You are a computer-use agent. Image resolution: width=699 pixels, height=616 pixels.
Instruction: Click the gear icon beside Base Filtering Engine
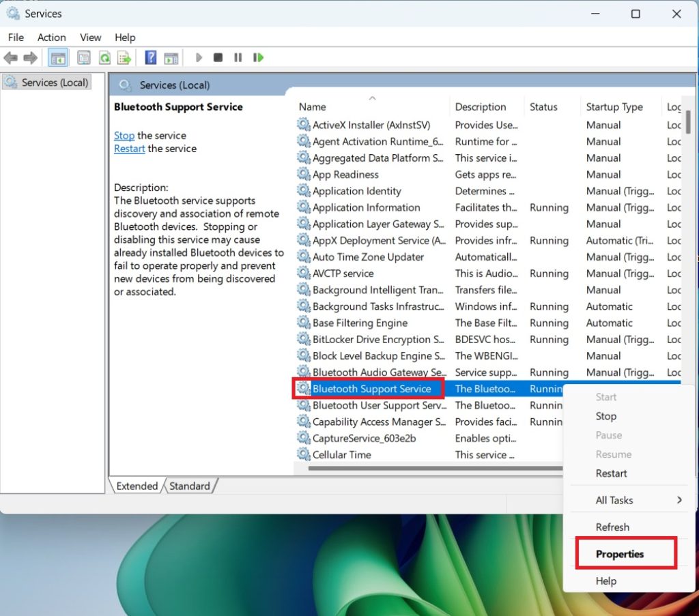tap(304, 322)
